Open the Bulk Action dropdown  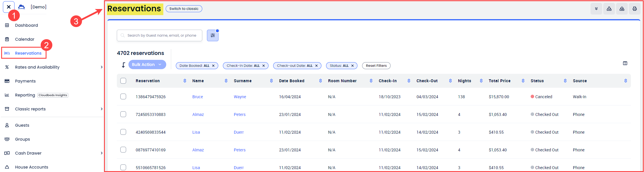click(147, 64)
